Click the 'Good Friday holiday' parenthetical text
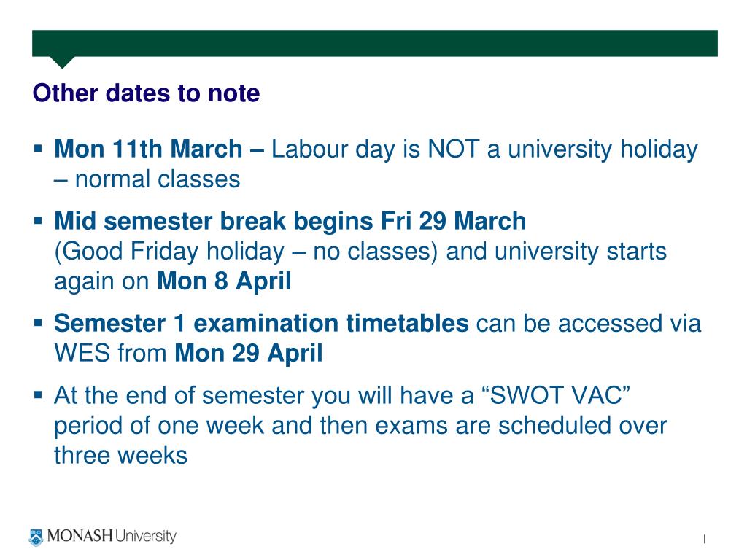 tap(169, 252)
